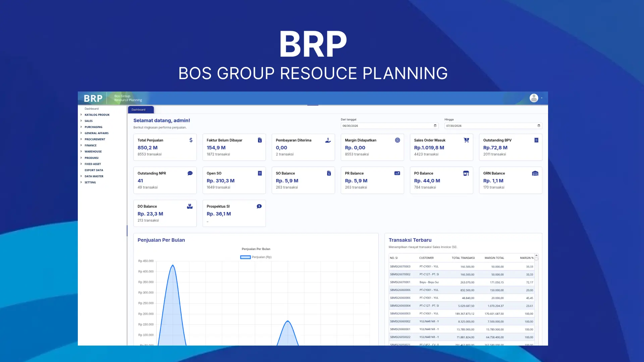Viewport: 644px width, 362px height.
Task: Click scrollbar up arrow in Transaksi Terbaru table
Action: [x=536, y=255]
